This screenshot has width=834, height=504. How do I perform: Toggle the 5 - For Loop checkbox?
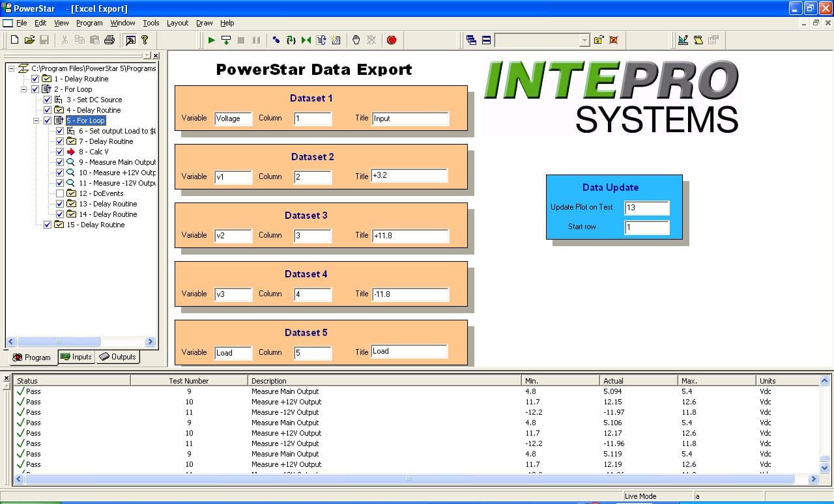pos(48,120)
